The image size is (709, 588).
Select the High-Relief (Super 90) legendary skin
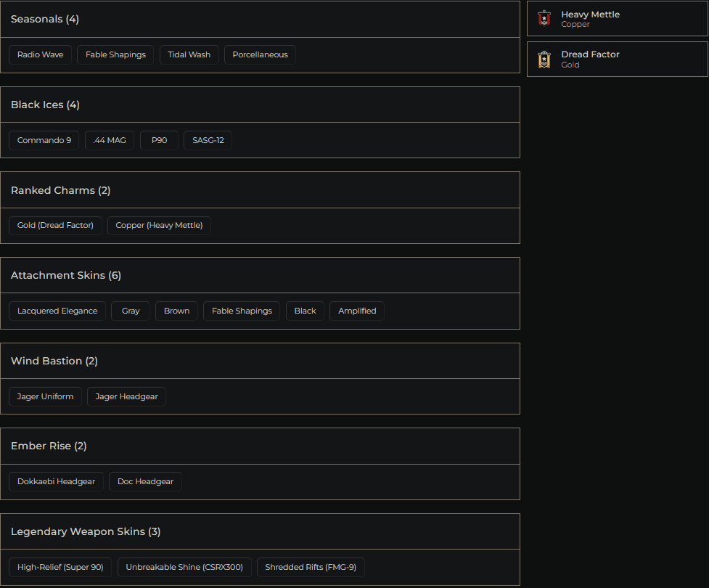pos(60,567)
